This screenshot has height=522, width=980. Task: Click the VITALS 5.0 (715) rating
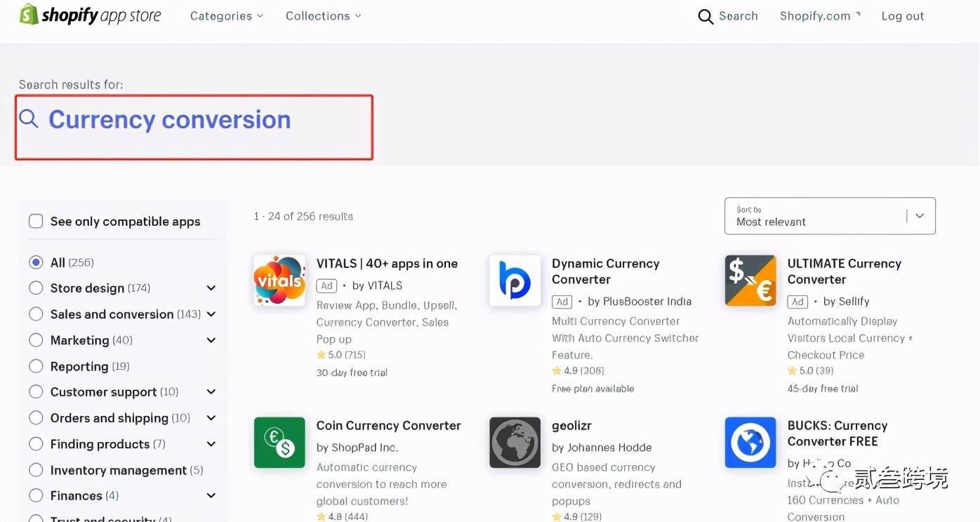tap(341, 355)
